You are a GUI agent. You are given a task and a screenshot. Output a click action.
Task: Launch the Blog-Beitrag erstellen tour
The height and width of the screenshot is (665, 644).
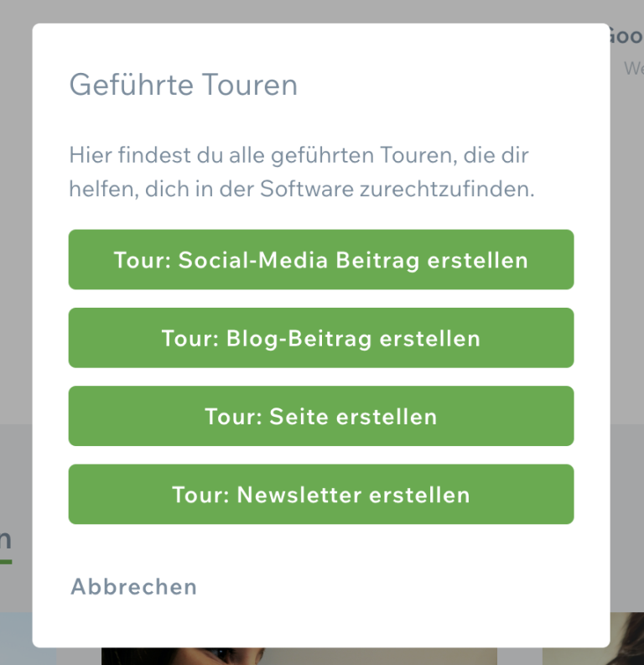click(321, 338)
